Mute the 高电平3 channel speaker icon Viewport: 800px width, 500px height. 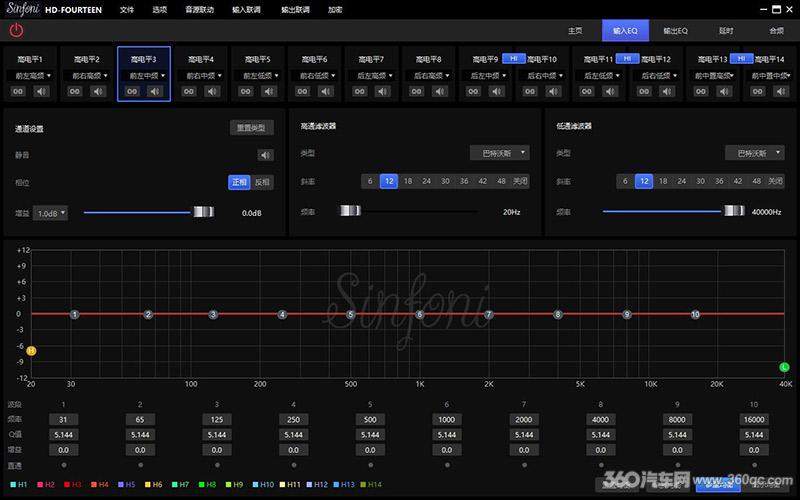pos(155,92)
